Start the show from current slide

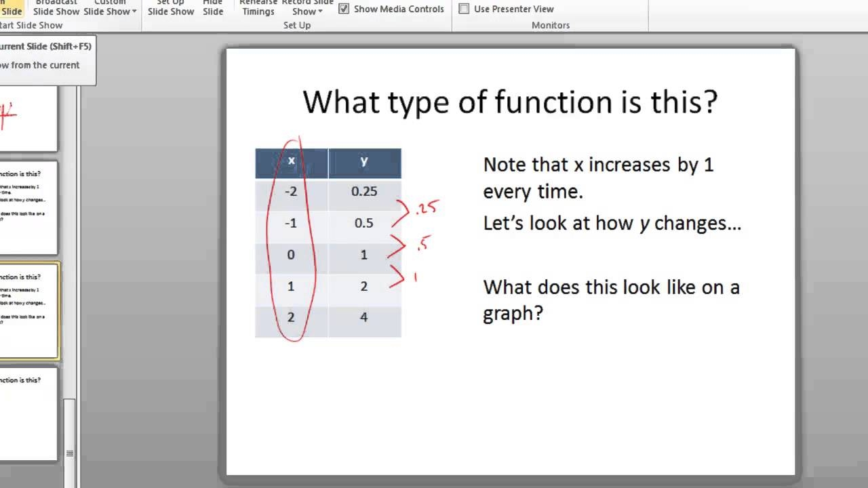pyautogui.click(x=12, y=8)
